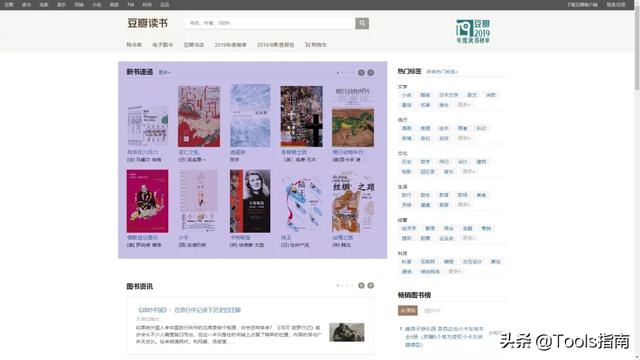
Task: Open the 陆王 book cover
Action: (302, 203)
